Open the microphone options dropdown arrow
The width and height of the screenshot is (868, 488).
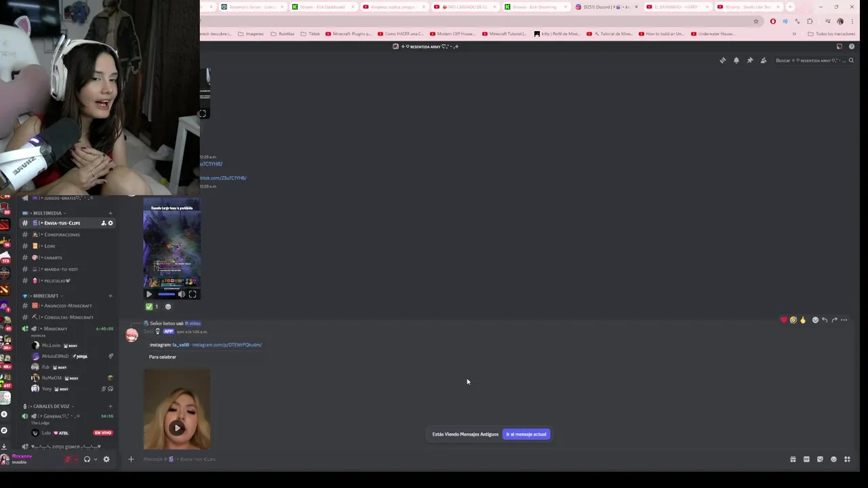click(x=76, y=460)
